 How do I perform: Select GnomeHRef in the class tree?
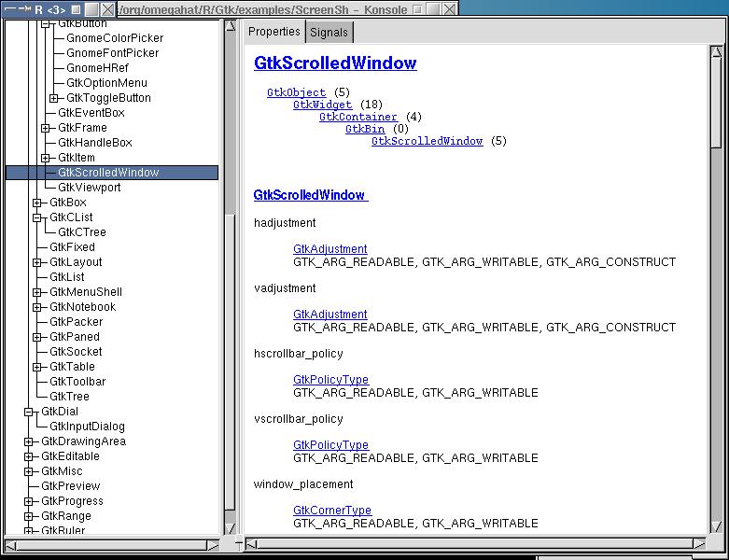point(97,68)
